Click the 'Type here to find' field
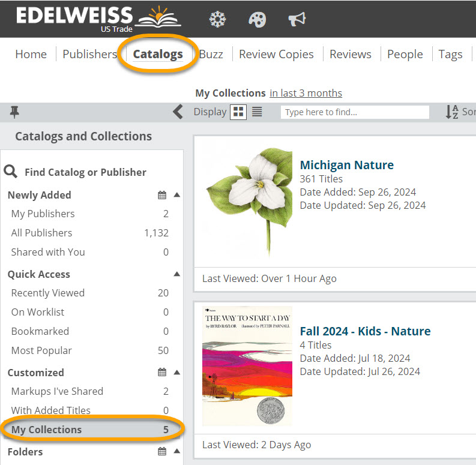Viewport: 476px width, 465px height. coord(355,112)
